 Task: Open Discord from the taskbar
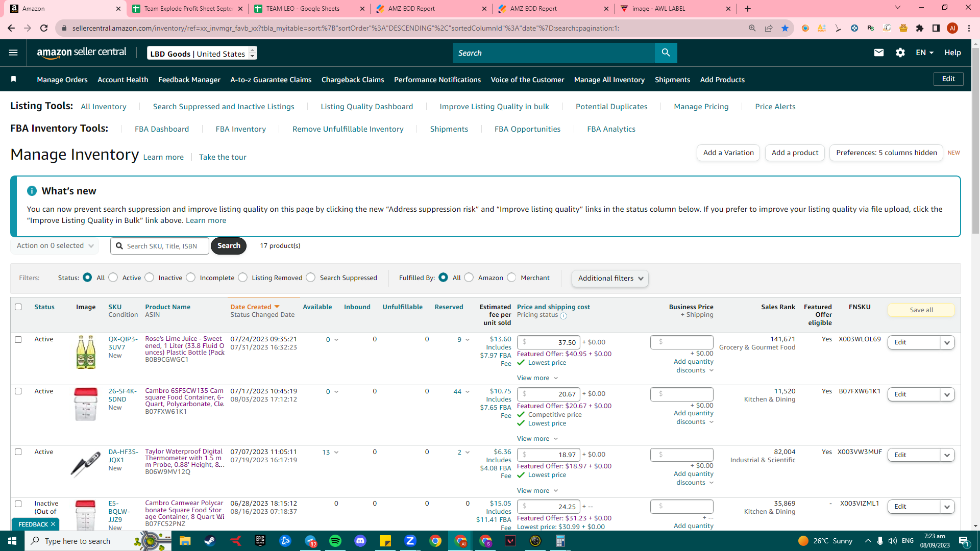tap(360, 541)
